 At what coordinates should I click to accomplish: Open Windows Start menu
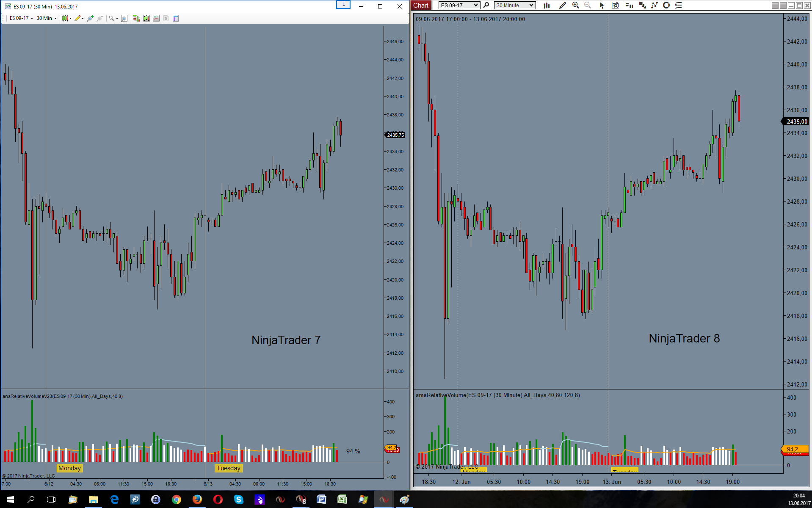pos(10,500)
